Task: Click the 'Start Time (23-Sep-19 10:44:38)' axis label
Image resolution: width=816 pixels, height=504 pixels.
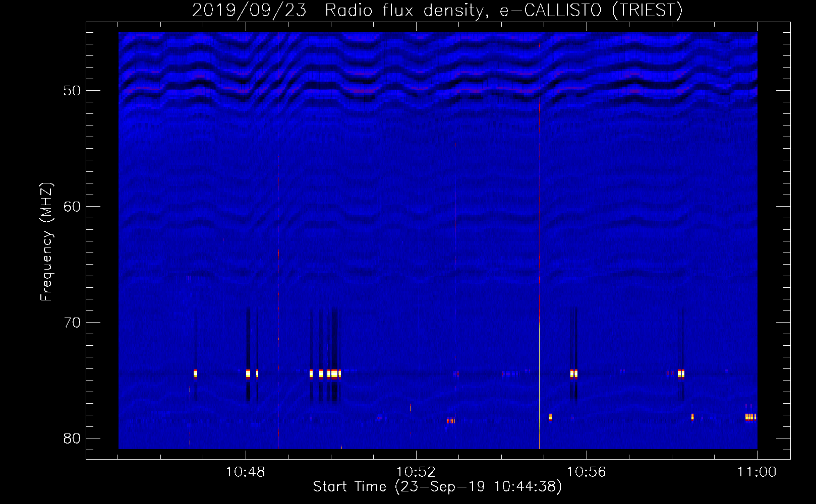Action: coord(437,487)
